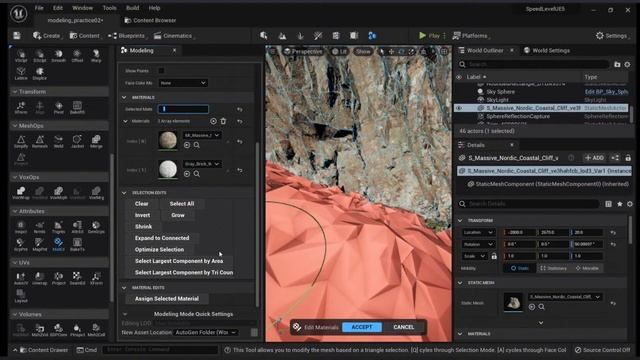The height and width of the screenshot is (360, 640).
Task: Set mobility to Static
Action: pyautogui.click(x=519, y=268)
